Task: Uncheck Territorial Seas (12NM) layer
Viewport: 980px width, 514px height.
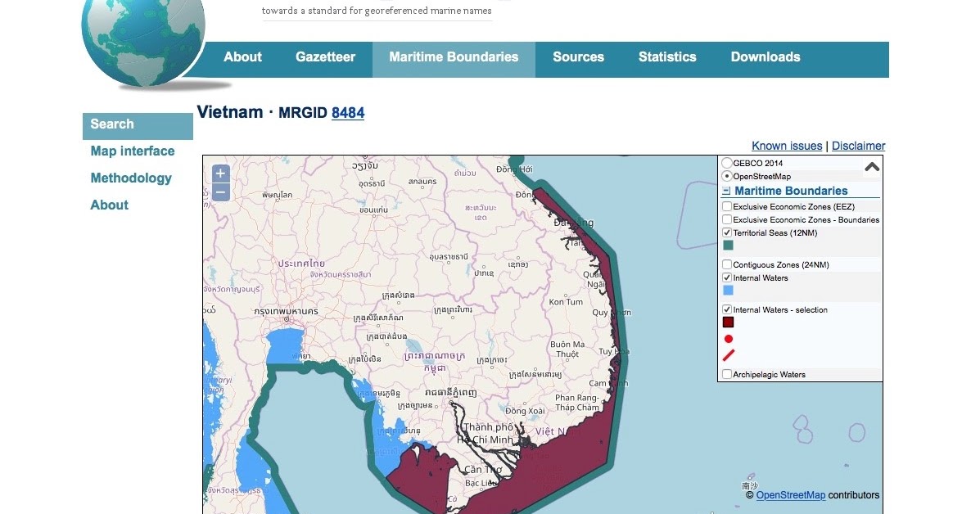Action: pos(727,232)
